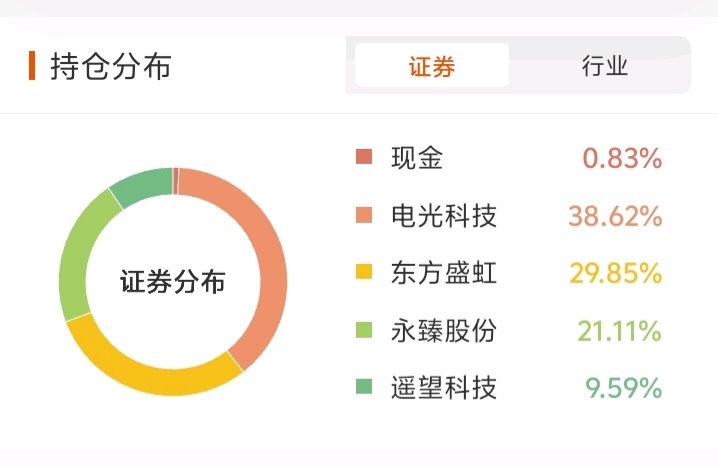Click the 9.59% percentage value
The image size is (718, 467).
click(624, 387)
